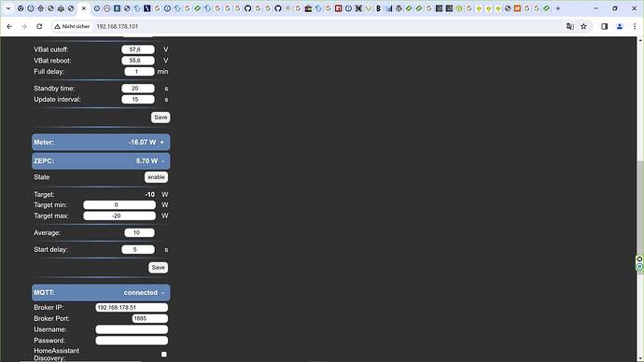Switch to the tab with bar chart icon
644x362 pixels.
tap(389, 8)
